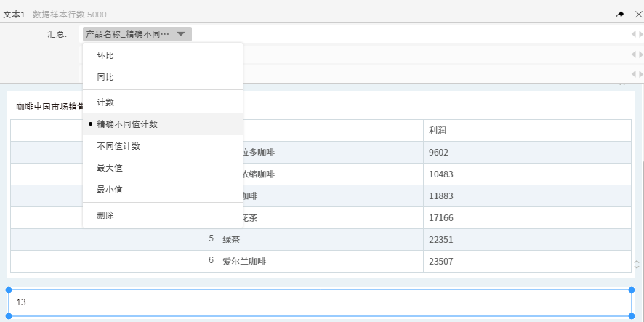Choose 计数 aggregation

105,102
